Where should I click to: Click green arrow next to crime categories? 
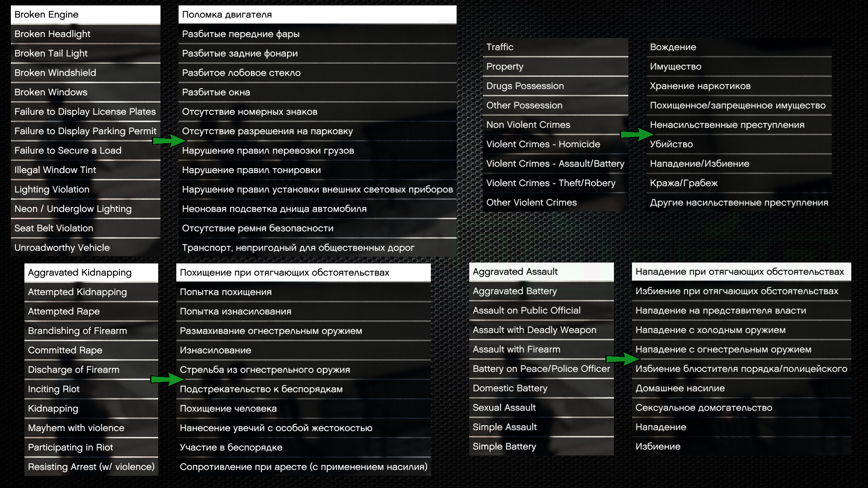pos(637,134)
